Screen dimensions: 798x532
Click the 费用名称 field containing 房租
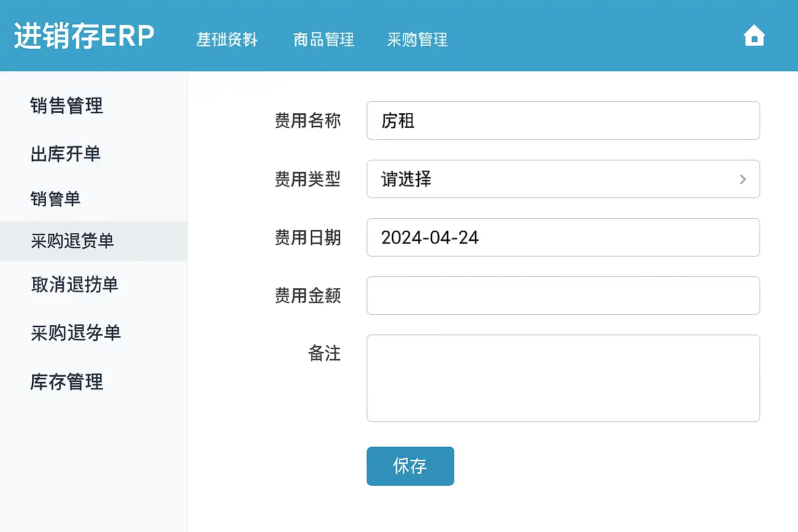(x=563, y=121)
